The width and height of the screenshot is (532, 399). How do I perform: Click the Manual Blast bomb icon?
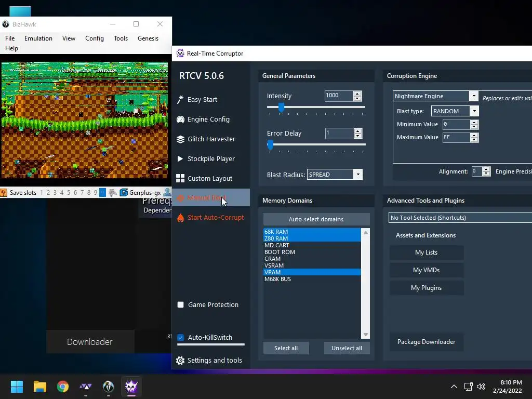(180, 198)
